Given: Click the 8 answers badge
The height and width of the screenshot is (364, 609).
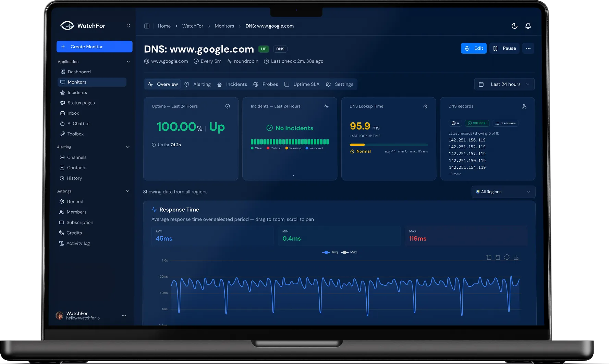Looking at the screenshot, I should [506, 123].
